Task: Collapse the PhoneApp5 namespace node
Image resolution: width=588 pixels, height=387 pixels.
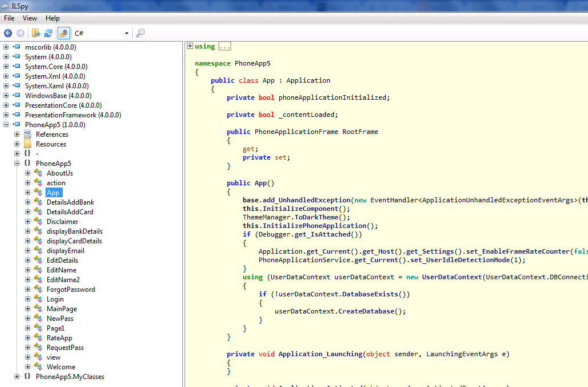Action: 17,163
